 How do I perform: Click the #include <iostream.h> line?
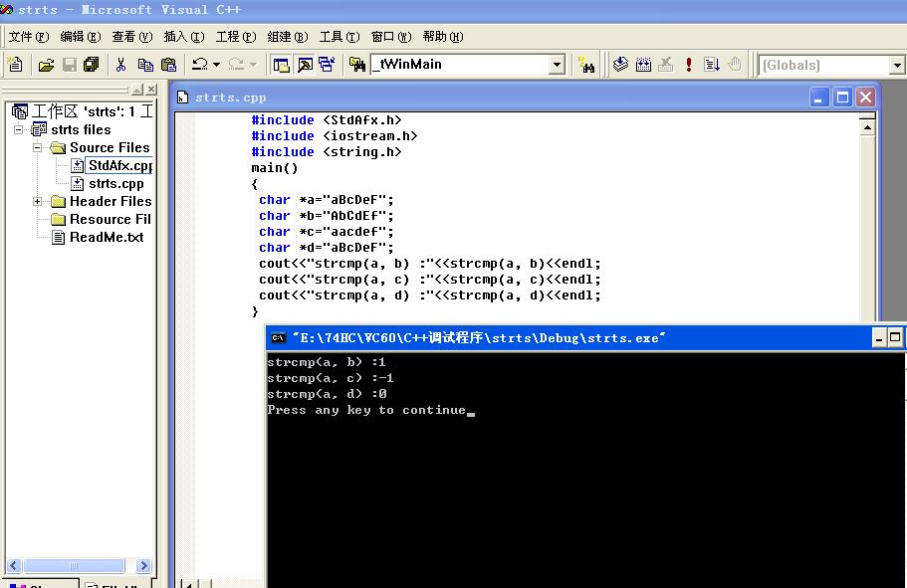point(335,136)
